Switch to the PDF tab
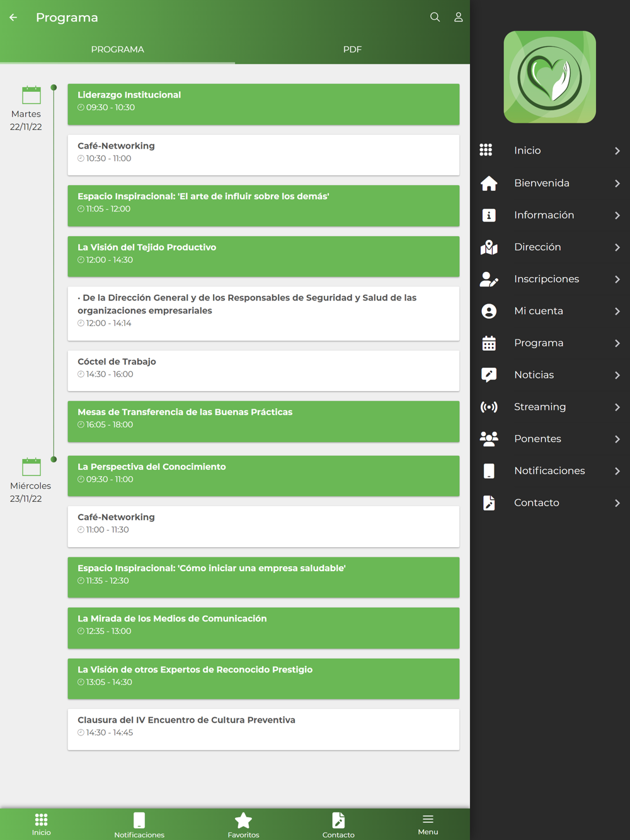630x840 pixels. [352, 50]
